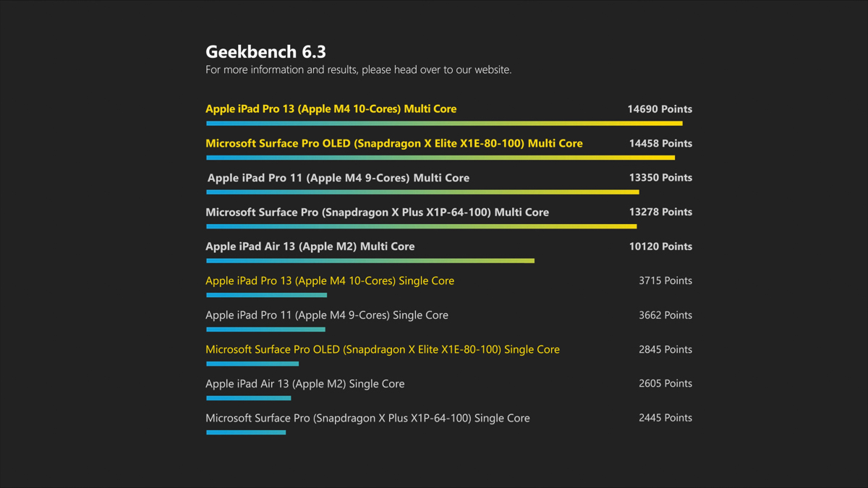Click Apple iPad Pro 13 M4 Single Core label

click(x=329, y=281)
